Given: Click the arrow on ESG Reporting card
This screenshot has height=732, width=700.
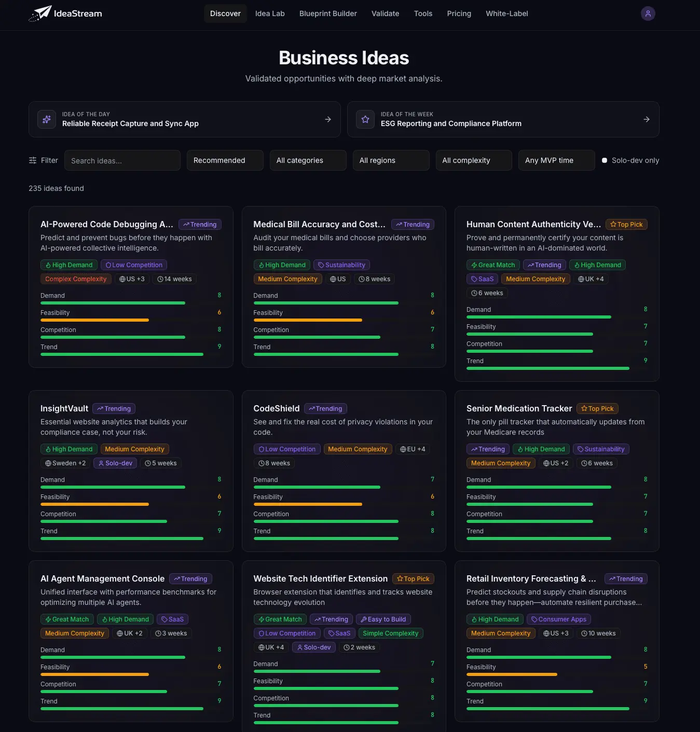Looking at the screenshot, I should pyautogui.click(x=647, y=119).
